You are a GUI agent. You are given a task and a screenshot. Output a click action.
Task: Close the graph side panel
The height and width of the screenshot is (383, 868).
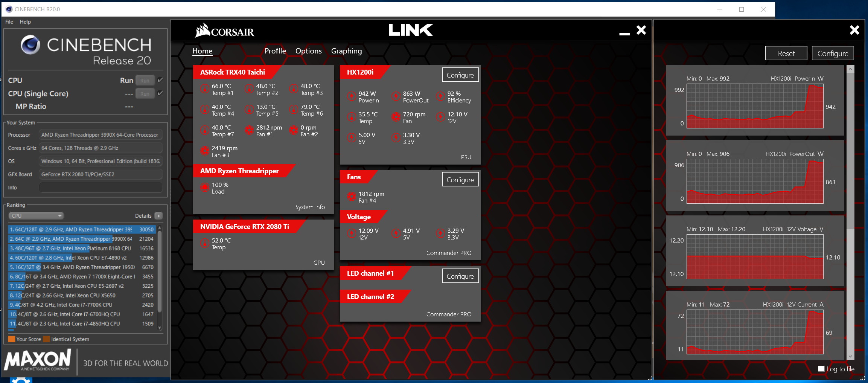click(854, 30)
